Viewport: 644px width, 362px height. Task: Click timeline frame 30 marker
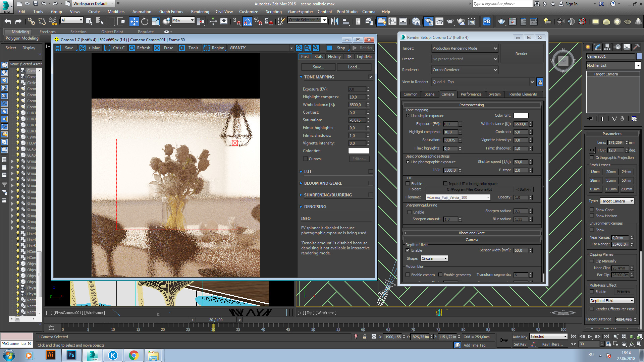coord(213,329)
